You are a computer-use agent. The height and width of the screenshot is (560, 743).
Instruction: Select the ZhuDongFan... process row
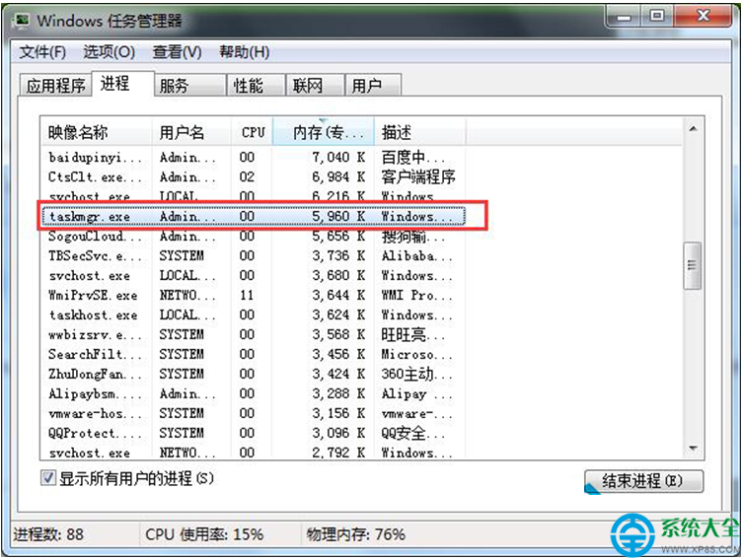click(x=253, y=375)
